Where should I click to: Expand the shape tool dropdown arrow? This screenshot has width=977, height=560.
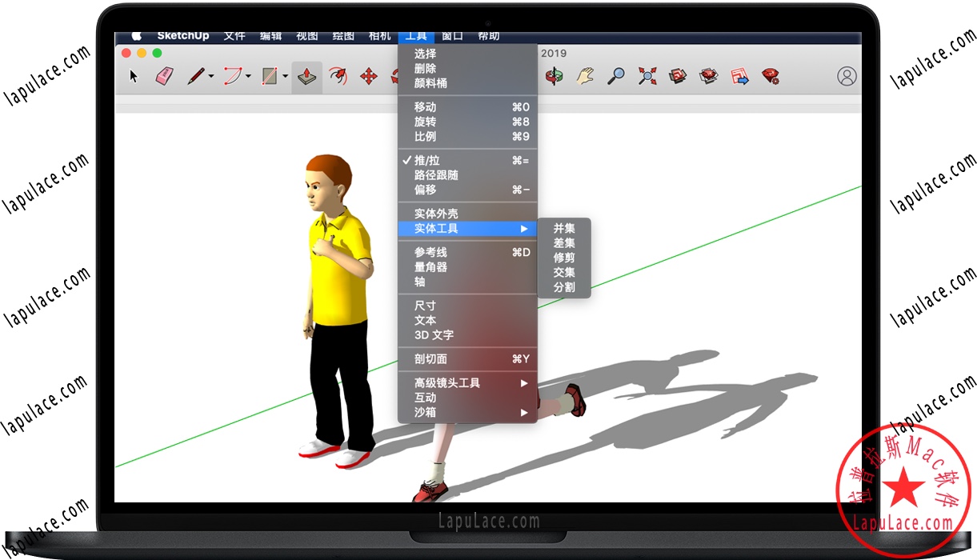coord(285,78)
